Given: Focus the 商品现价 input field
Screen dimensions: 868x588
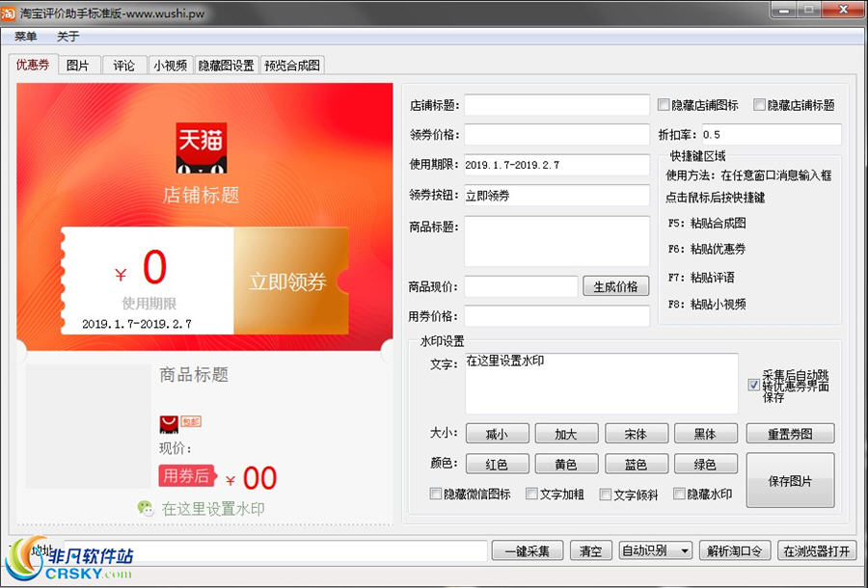Looking at the screenshot, I should pyautogui.click(x=521, y=286).
